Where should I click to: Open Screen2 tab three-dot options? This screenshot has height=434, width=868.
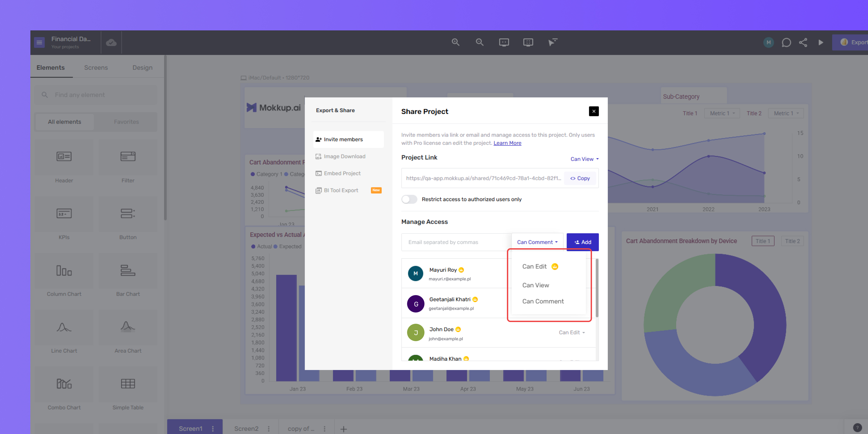[269, 429]
